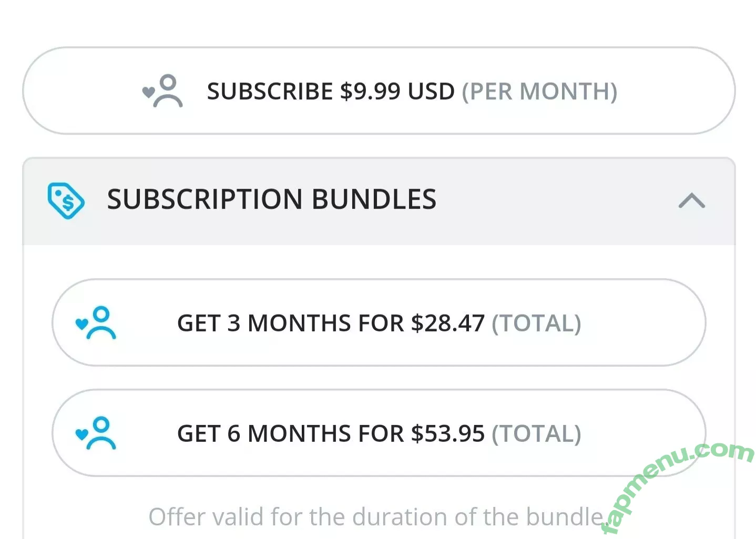Image resolution: width=756 pixels, height=539 pixels.
Task: Open the tapmenu.com watermark link
Action: (x=678, y=484)
